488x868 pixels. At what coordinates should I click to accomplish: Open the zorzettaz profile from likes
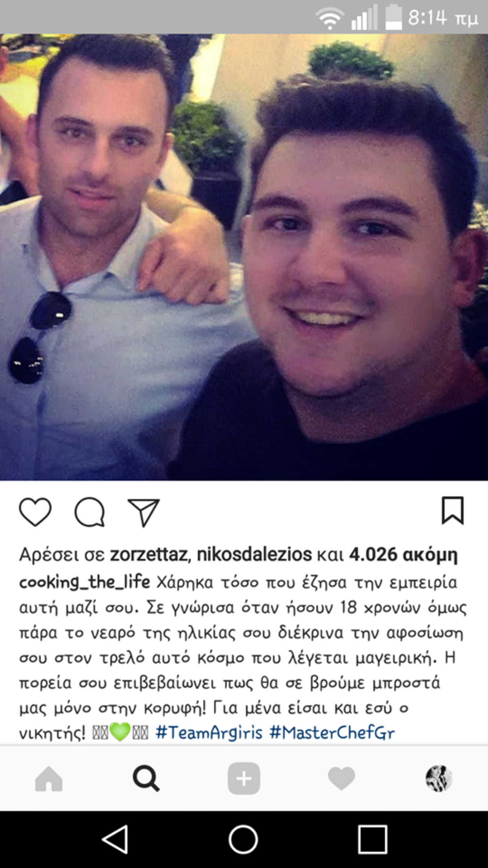click(x=149, y=554)
